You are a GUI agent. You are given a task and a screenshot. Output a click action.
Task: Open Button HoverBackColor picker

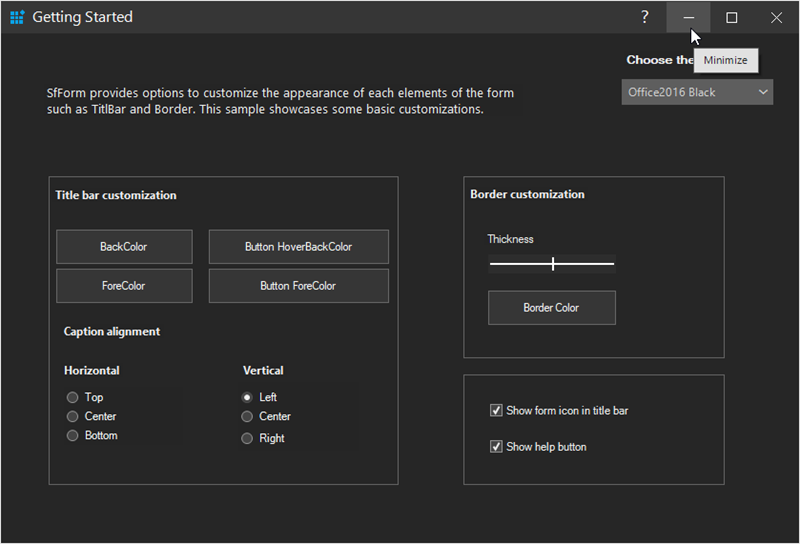298,247
